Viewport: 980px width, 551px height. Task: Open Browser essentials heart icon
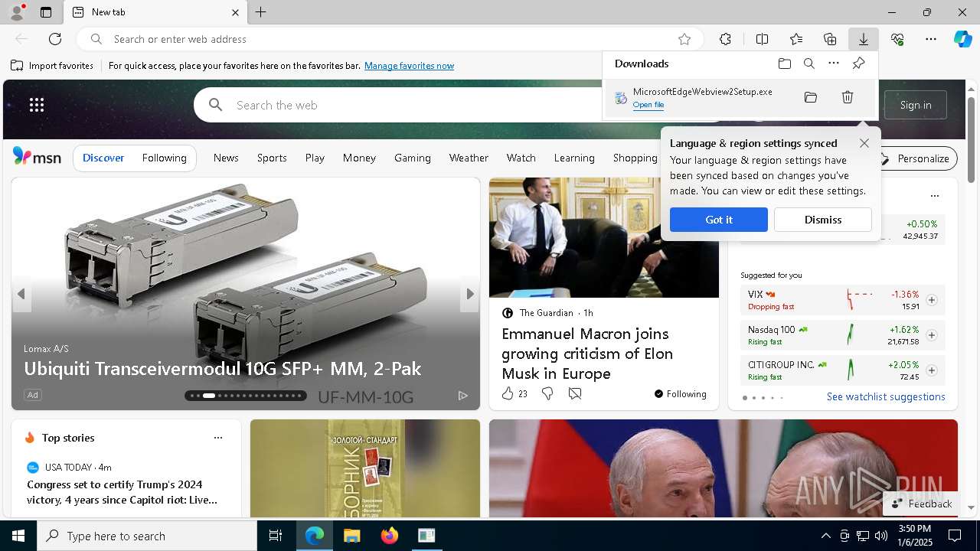(x=897, y=39)
